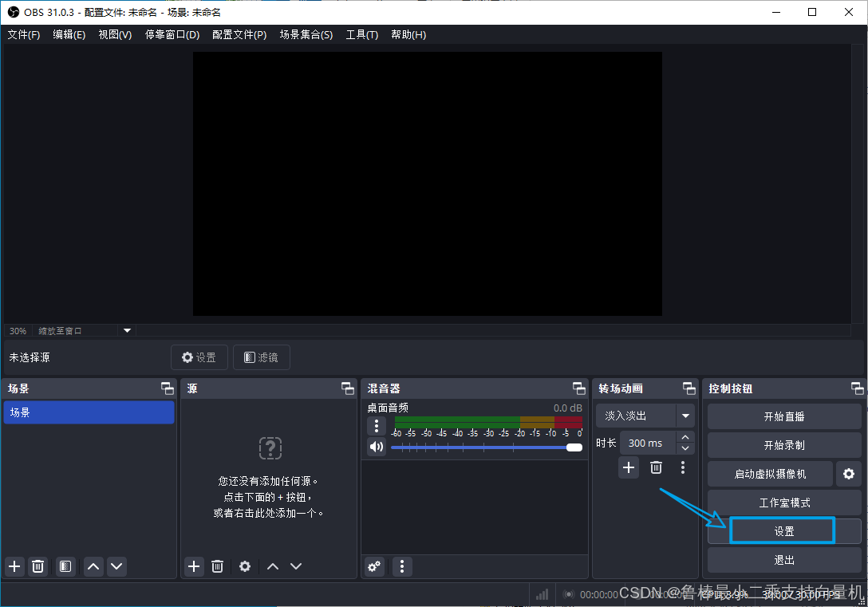
Task: Open the 编辑(E) menu
Action: pyautogui.click(x=69, y=35)
